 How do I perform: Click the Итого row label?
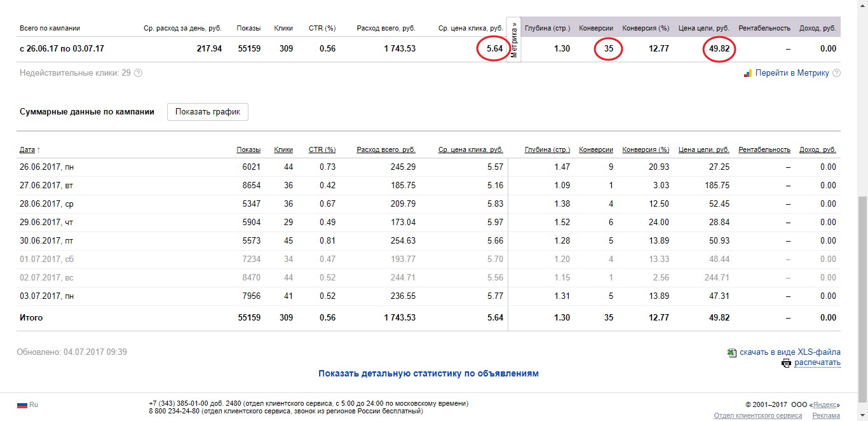click(x=31, y=317)
